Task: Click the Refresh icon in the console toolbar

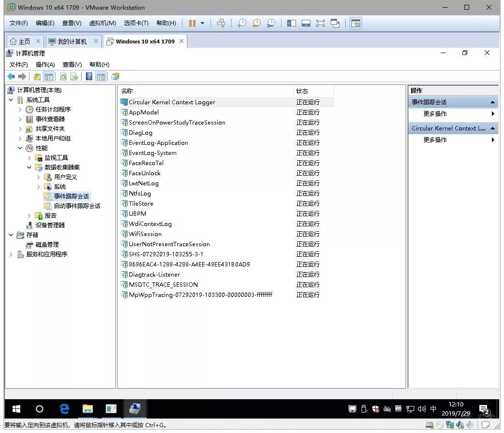Action: (64, 76)
